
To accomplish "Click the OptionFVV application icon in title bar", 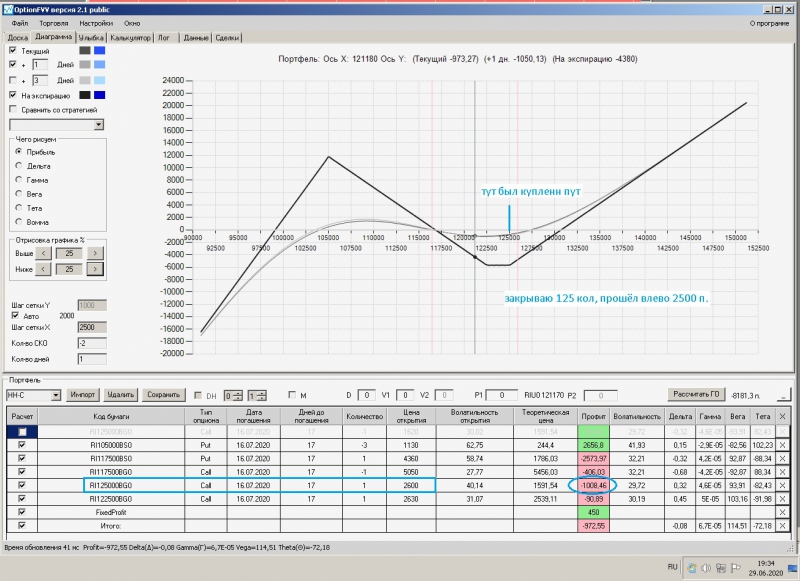I will coord(8,10).
